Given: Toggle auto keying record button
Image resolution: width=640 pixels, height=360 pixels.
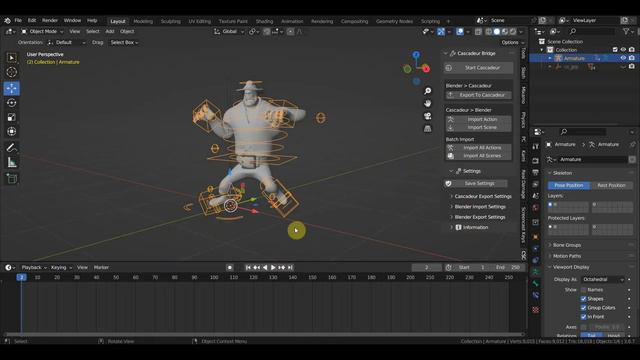Looking at the screenshot, I should pos(230,267).
